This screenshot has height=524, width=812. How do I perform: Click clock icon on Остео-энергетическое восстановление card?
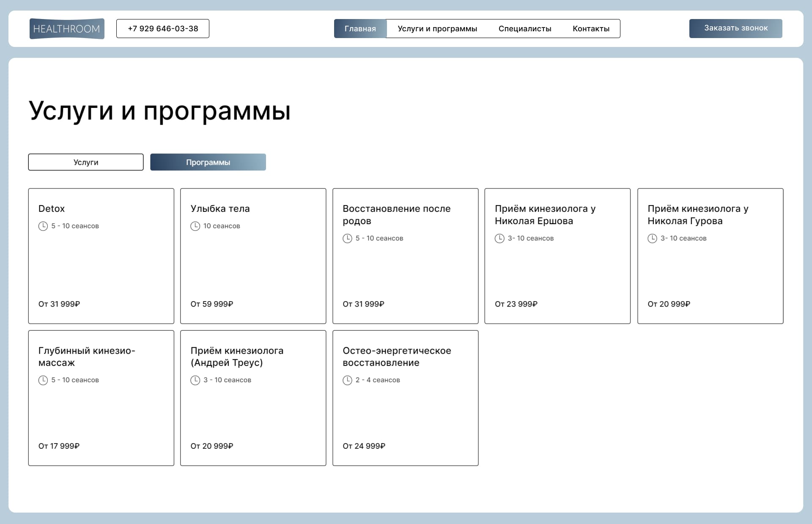347,380
